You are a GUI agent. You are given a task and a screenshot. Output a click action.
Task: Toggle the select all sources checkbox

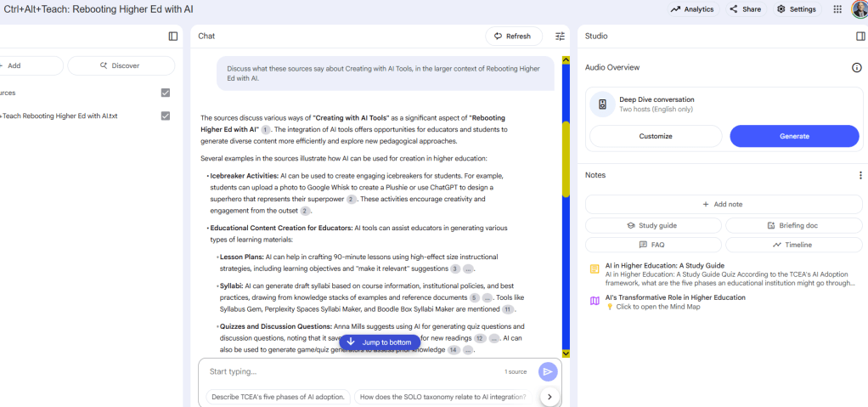[x=166, y=93]
